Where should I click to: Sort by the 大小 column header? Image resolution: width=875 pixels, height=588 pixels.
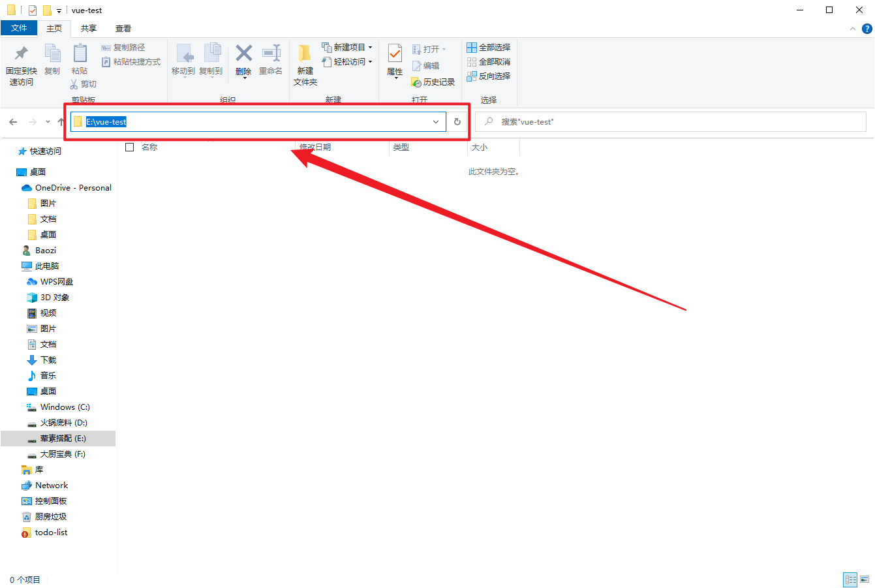tap(480, 147)
